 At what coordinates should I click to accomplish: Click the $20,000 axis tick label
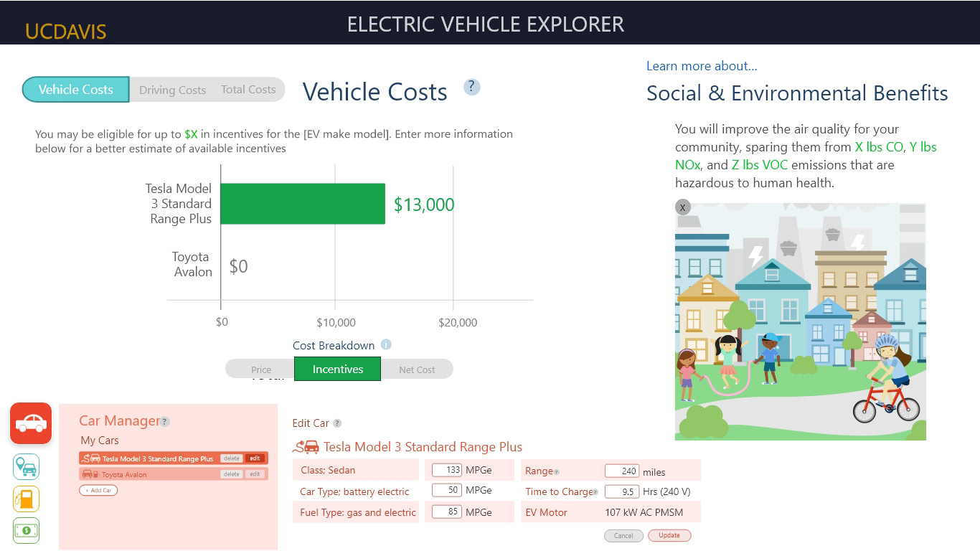point(458,323)
